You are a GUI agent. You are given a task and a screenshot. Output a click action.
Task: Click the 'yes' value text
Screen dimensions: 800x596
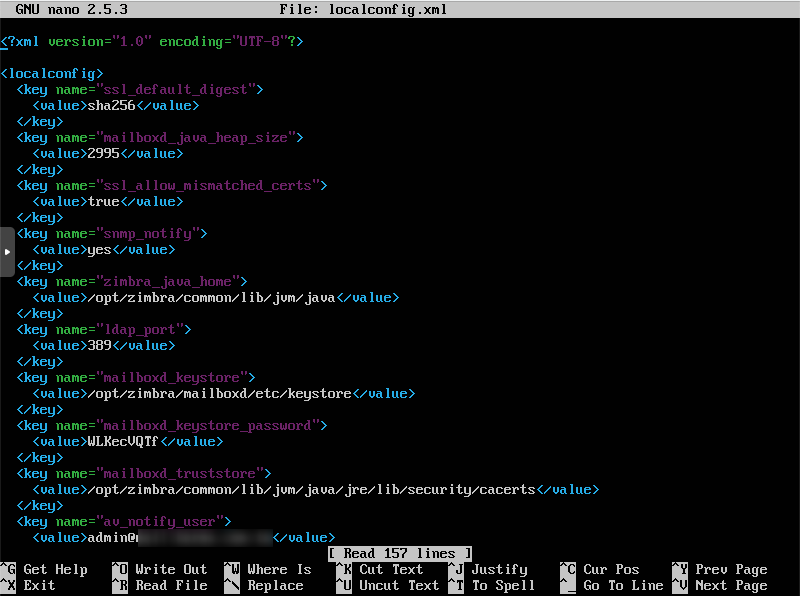pos(99,250)
